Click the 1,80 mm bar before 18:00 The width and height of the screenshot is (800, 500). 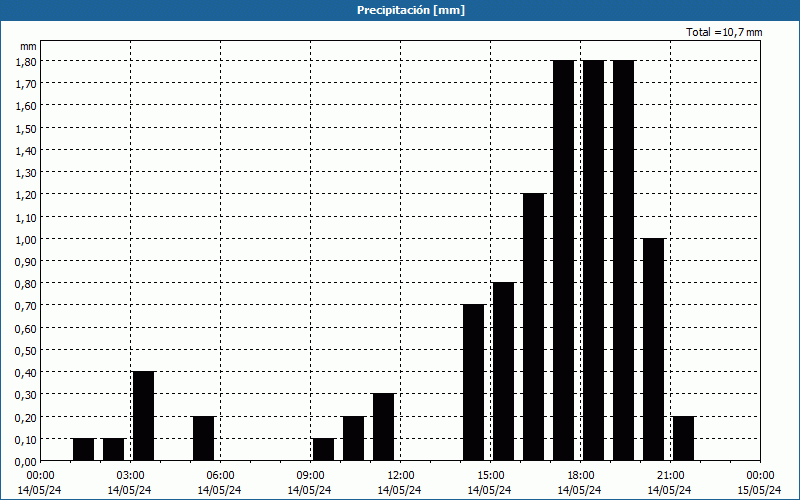(x=564, y=261)
